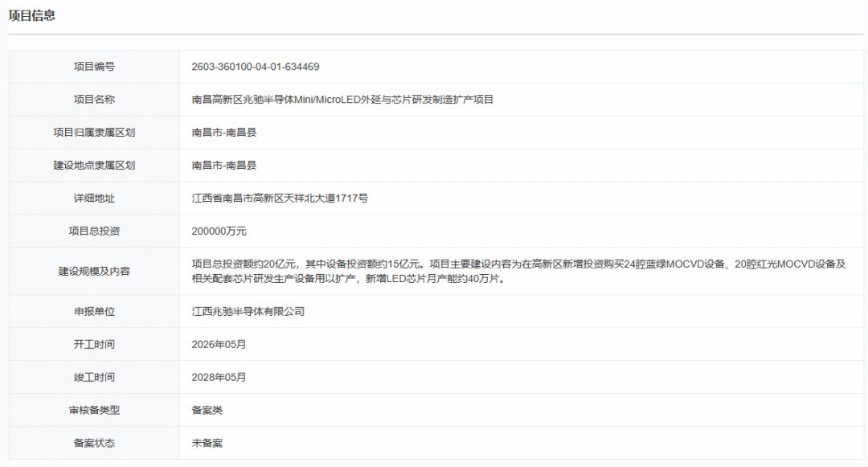Select the 详细地址 label cell

pos(94,199)
